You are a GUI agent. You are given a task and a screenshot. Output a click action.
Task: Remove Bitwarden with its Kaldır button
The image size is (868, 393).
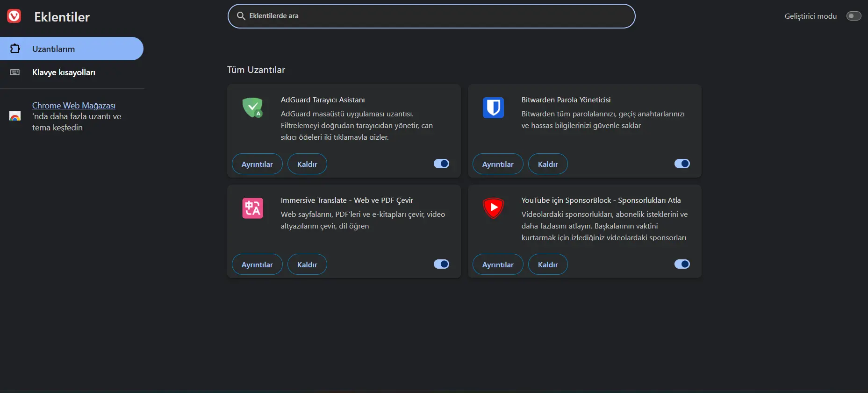(548, 164)
